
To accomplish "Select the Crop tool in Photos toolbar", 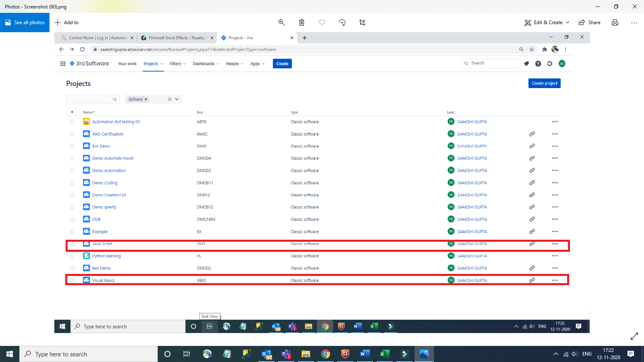I will [362, 23].
